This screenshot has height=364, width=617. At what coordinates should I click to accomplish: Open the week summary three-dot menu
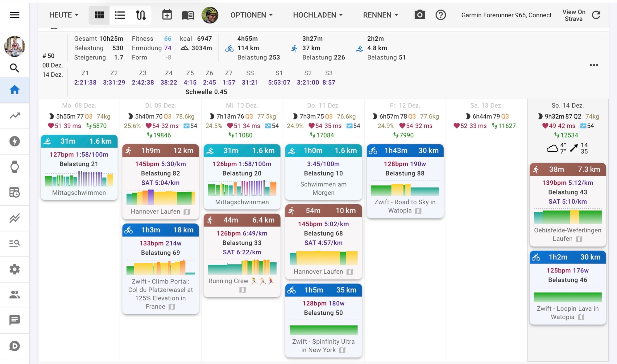click(594, 65)
